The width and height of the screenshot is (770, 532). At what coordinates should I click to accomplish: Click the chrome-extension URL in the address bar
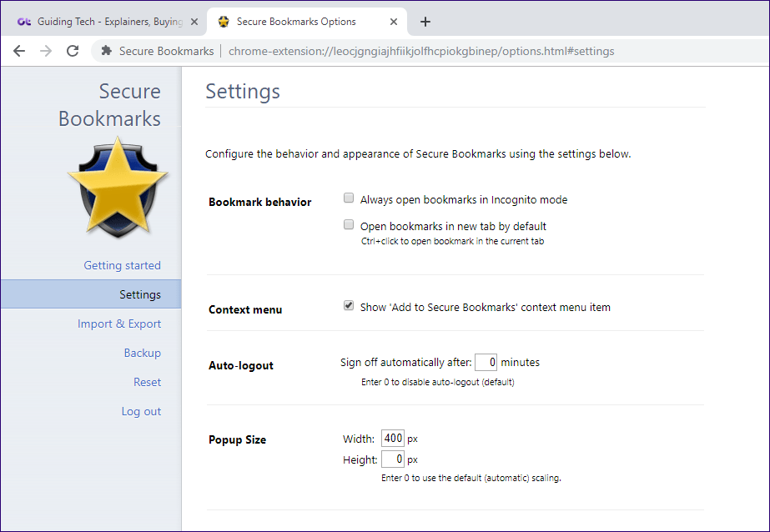click(421, 51)
